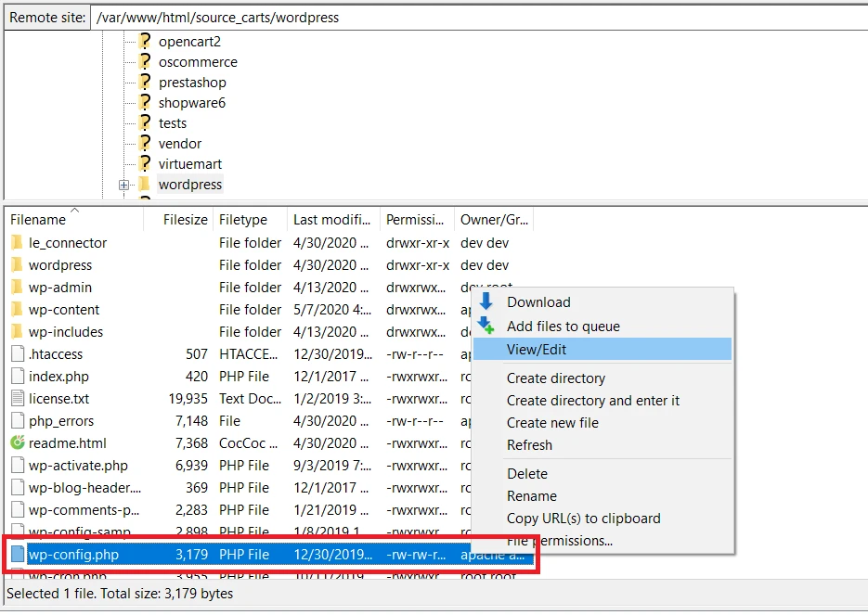Choose Create directory

point(602,378)
